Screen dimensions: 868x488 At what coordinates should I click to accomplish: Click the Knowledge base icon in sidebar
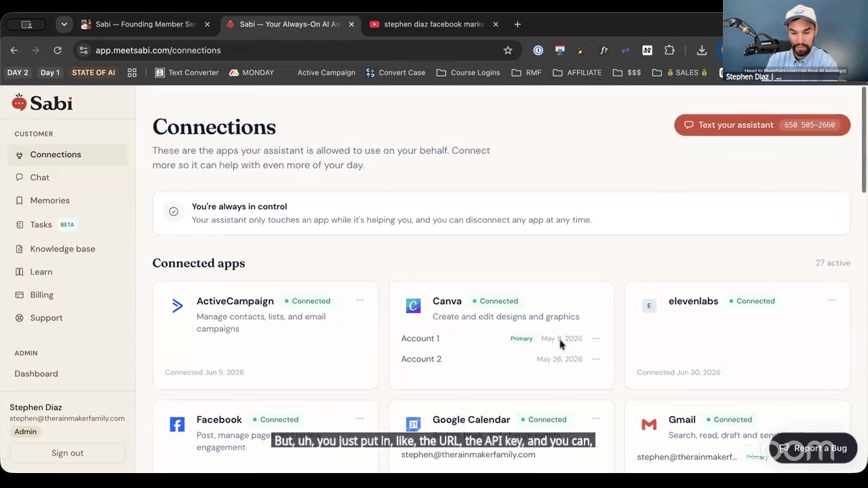click(19, 249)
